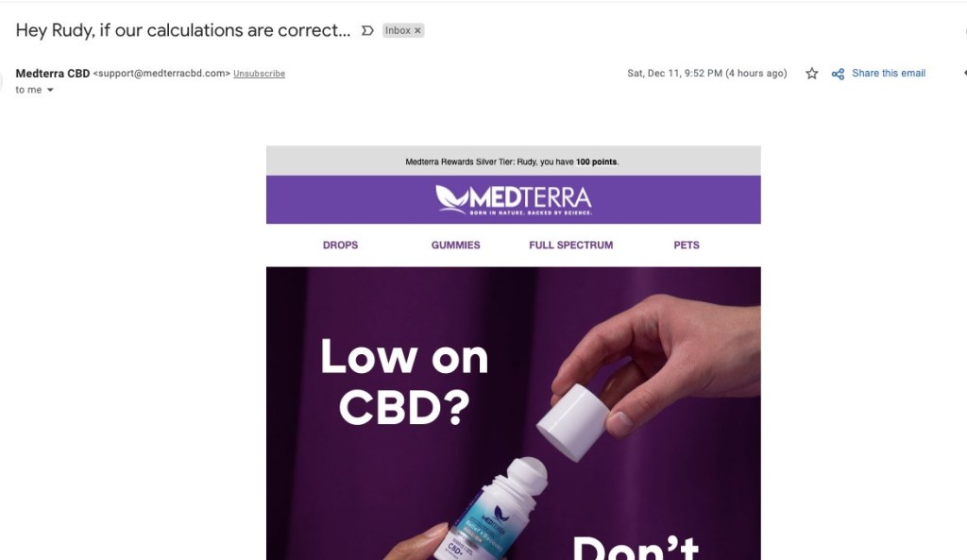967x560 pixels.
Task: Open the GUMMIES navigation item
Action: (456, 245)
